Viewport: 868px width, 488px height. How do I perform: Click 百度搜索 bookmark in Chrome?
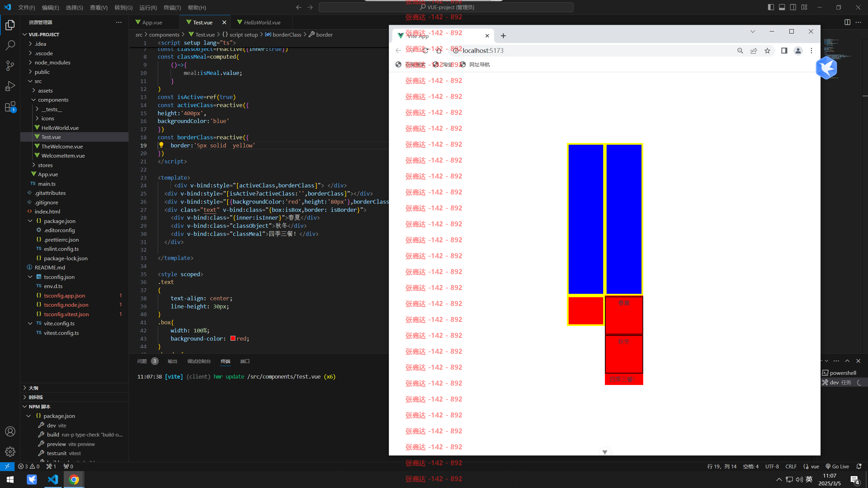click(410, 64)
